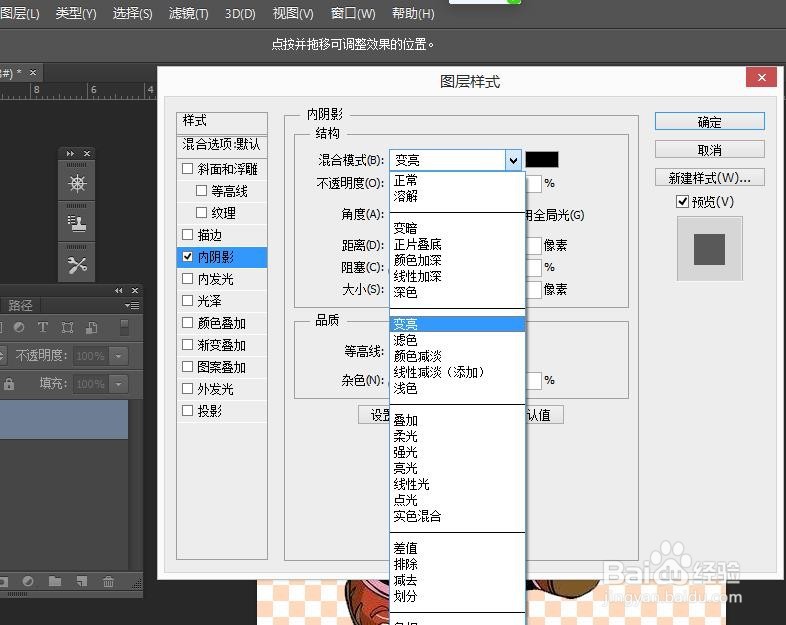Screen dimensions: 786x625
Task: Enable Pattern Overlay checkbox
Action: tap(187, 367)
